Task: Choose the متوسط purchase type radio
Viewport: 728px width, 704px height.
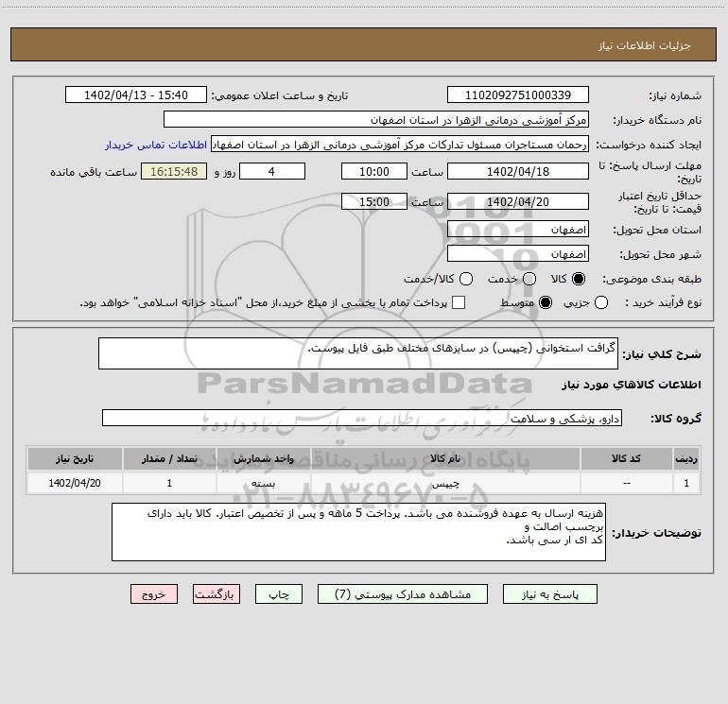Action: 546,302
